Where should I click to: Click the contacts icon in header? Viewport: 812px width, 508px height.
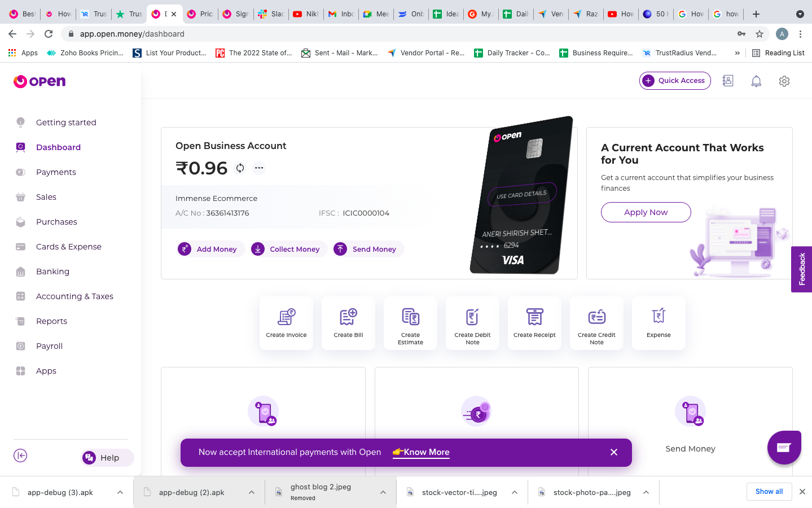tap(728, 81)
